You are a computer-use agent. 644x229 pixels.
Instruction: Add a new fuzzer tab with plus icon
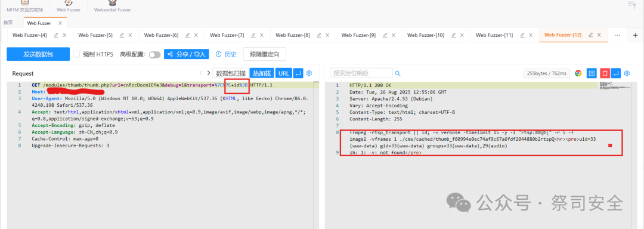[636, 35]
